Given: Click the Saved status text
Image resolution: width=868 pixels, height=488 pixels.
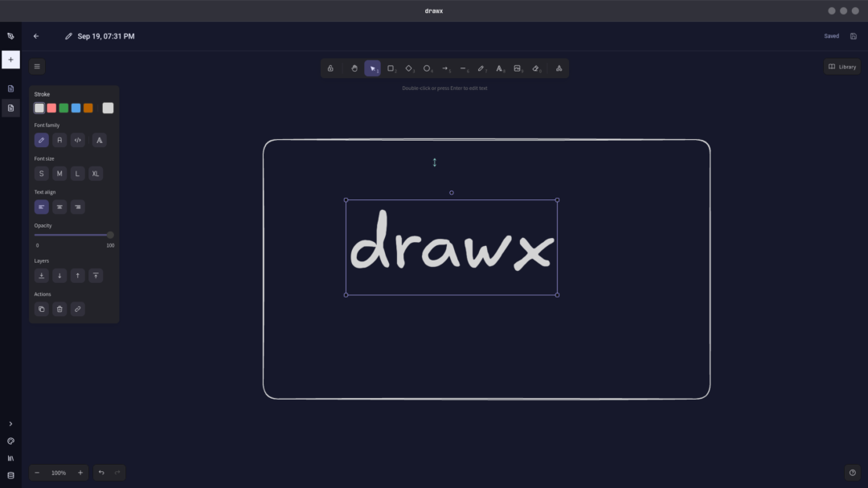Looking at the screenshot, I should [832, 36].
